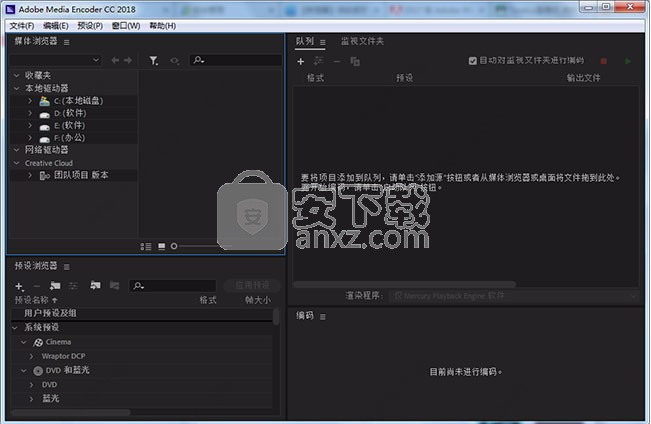Click the Cinema preset category icon

point(38,342)
